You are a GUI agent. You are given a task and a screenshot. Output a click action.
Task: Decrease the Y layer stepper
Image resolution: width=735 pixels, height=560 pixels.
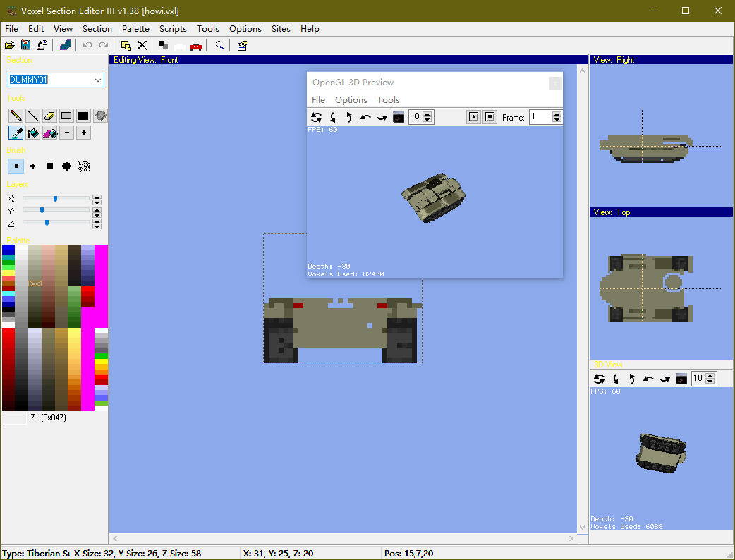point(97,214)
